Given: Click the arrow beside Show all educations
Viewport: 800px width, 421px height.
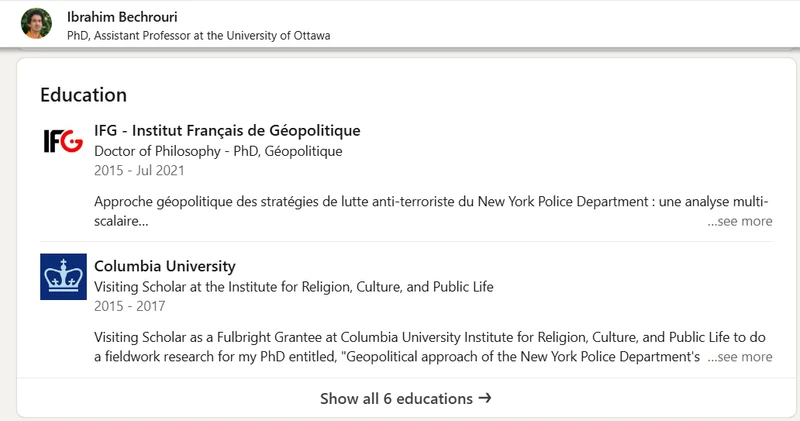Looking at the screenshot, I should coord(485,398).
